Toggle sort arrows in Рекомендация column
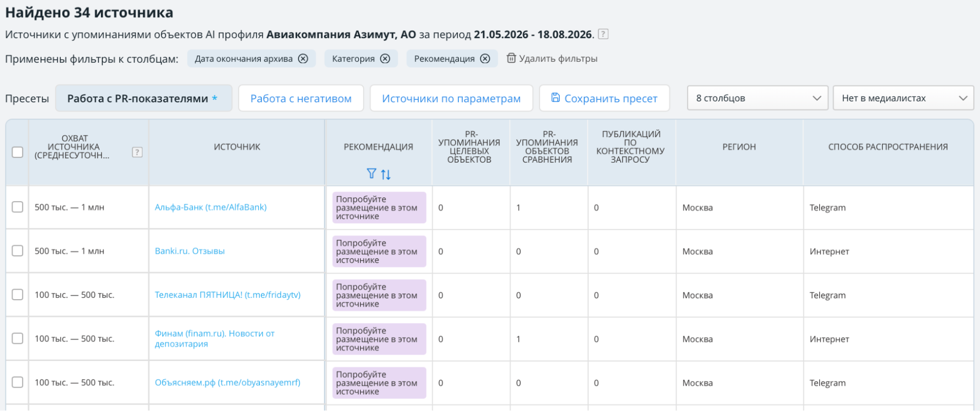 tap(386, 174)
